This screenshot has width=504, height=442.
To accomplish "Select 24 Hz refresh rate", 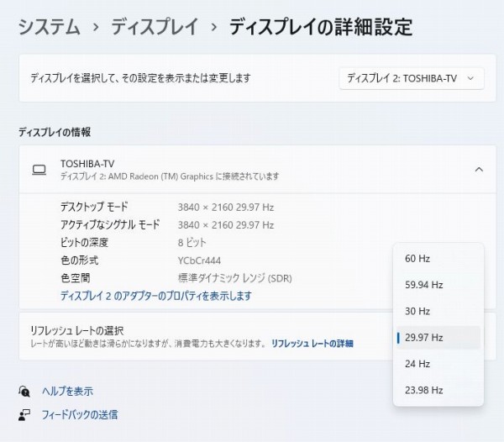I will tap(417, 364).
